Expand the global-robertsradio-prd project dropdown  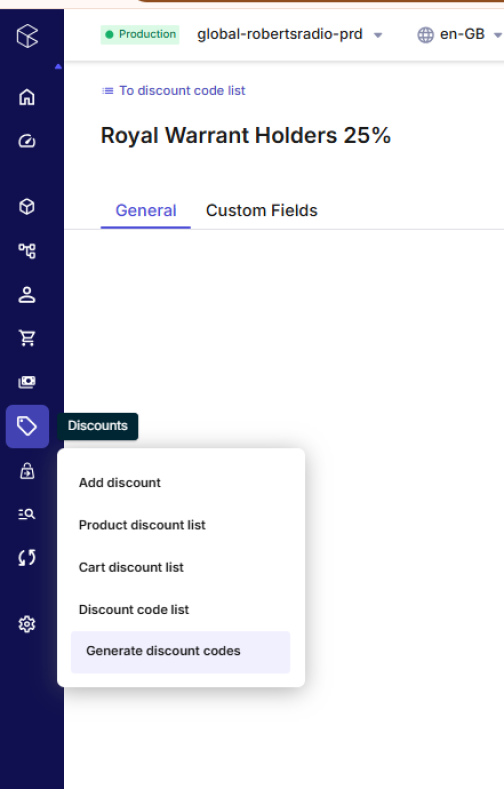(290, 34)
